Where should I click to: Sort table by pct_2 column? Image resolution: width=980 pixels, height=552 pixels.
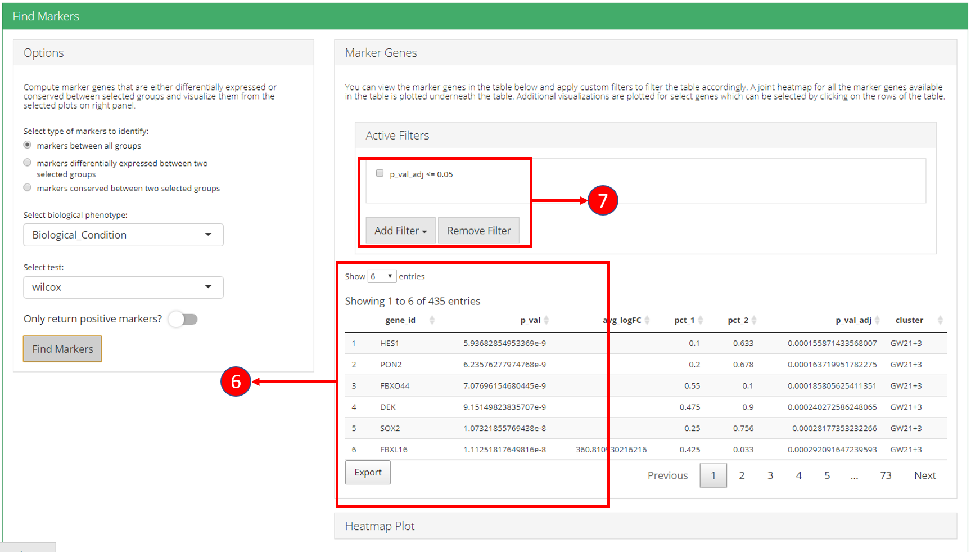click(x=753, y=320)
